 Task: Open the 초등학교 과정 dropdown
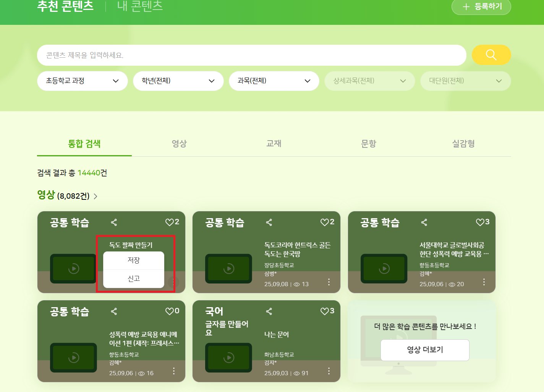pyautogui.click(x=83, y=81)
